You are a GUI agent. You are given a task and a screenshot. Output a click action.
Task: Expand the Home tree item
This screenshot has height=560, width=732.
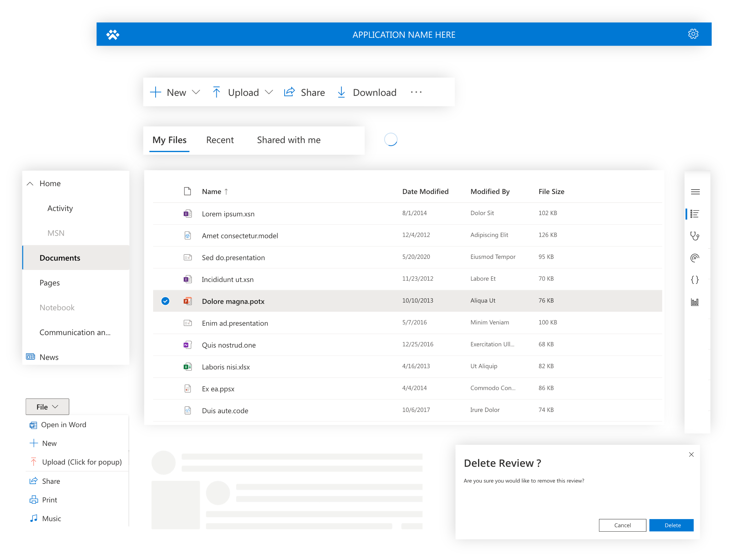[x=31, y=183]
